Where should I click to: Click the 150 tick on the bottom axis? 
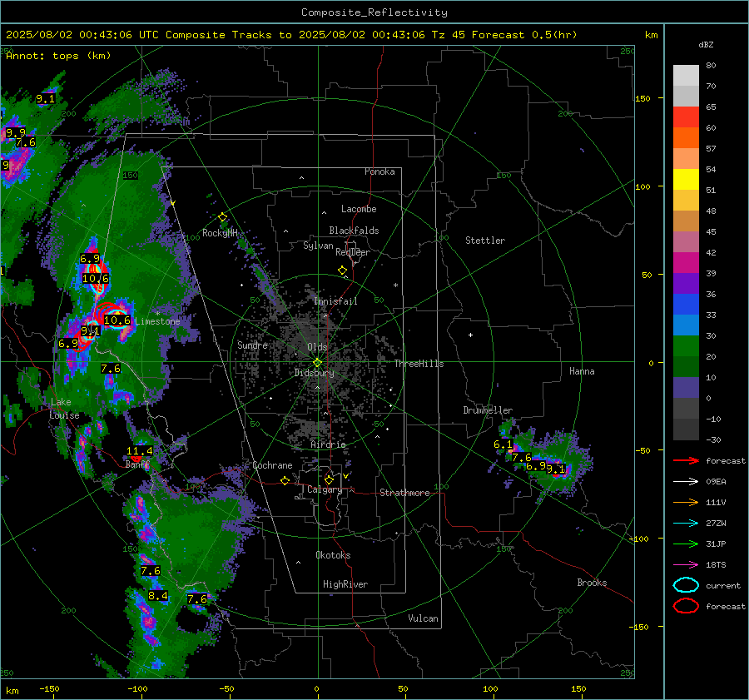pos(578,689)
